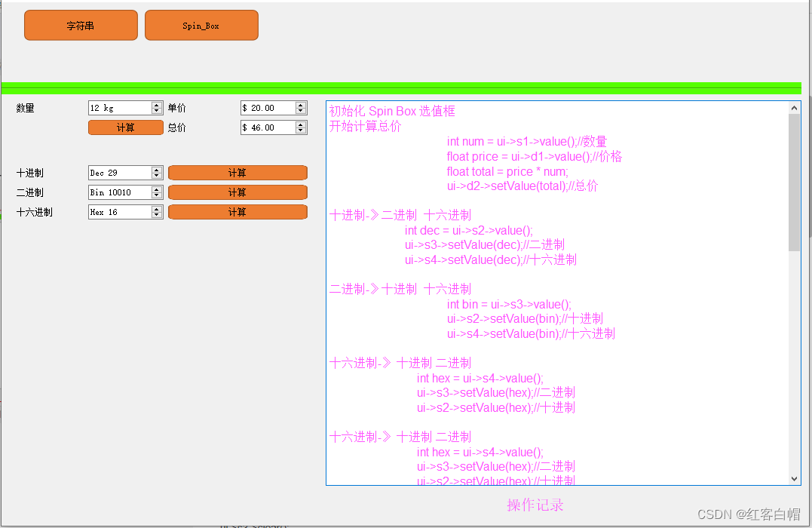Screen dimensions: 812x528
Task: Click log line int dec = ui->s2->value()
Action: tap(469, 230)
